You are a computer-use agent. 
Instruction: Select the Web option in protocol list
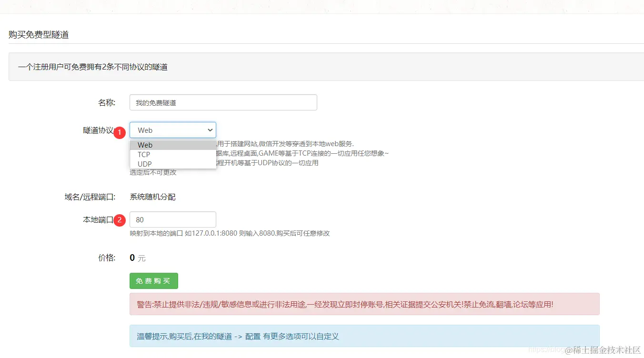tap(173, 145)
